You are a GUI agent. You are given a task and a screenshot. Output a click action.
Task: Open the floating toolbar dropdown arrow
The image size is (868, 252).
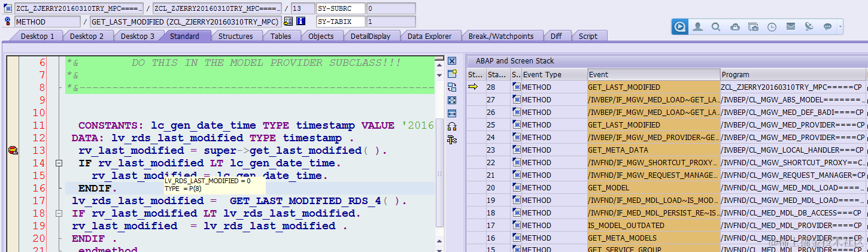[840, 27]
